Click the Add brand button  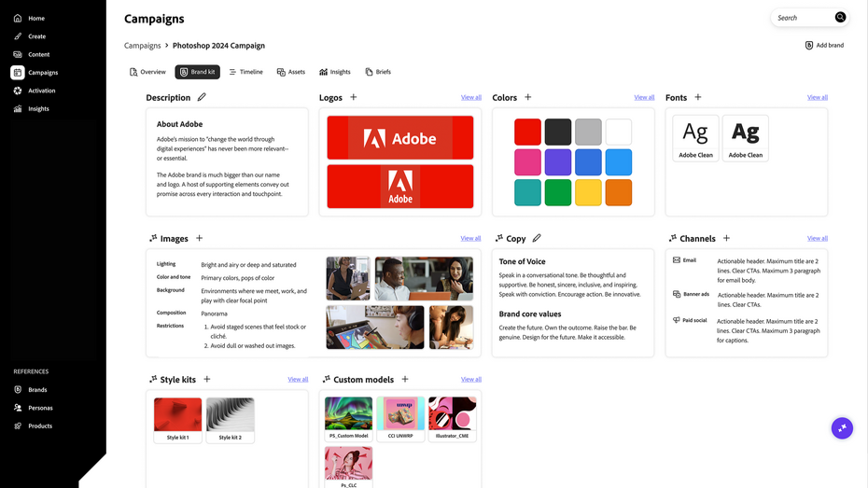823,45
